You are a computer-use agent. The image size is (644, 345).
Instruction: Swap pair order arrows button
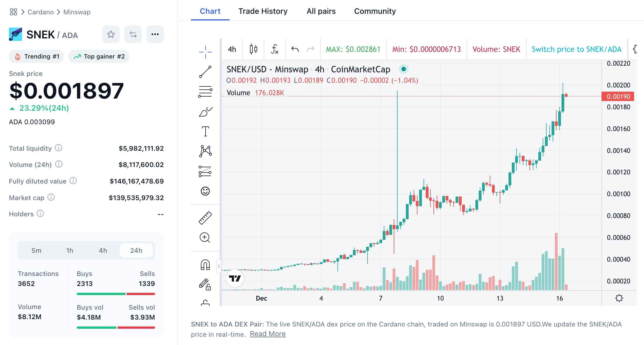[133, 34]
